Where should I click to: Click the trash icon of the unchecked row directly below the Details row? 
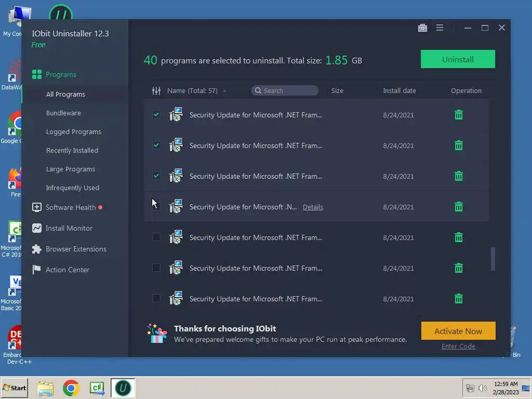pos(458,237)
